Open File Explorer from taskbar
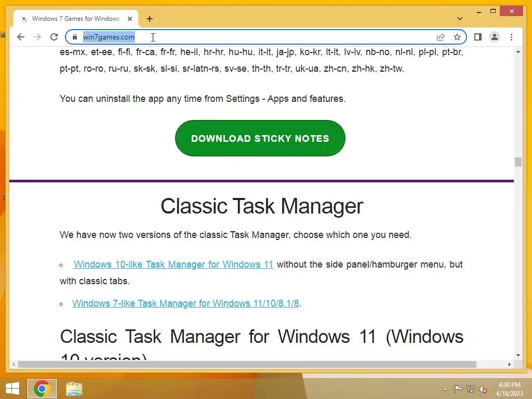 [74, 389]
